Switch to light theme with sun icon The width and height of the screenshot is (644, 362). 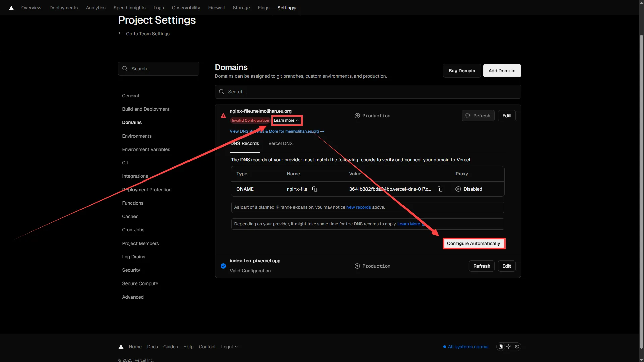coord(509,347)
